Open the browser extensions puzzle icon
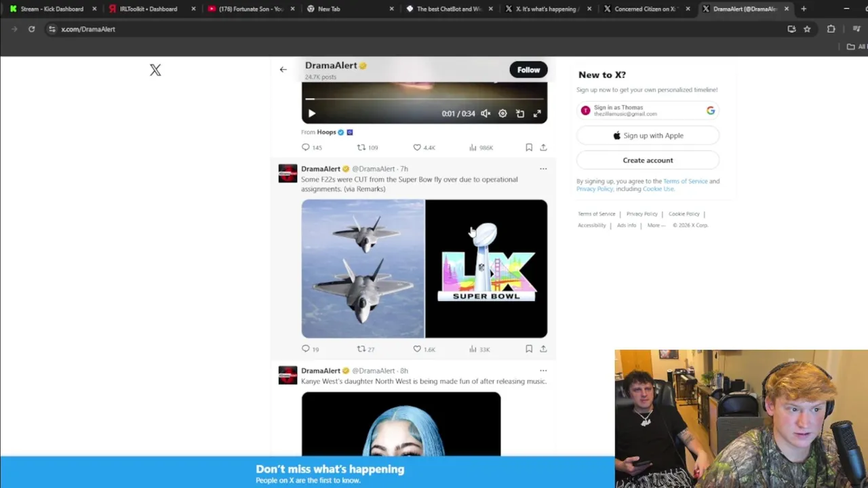The image size is (868, 488). [831, 29]
